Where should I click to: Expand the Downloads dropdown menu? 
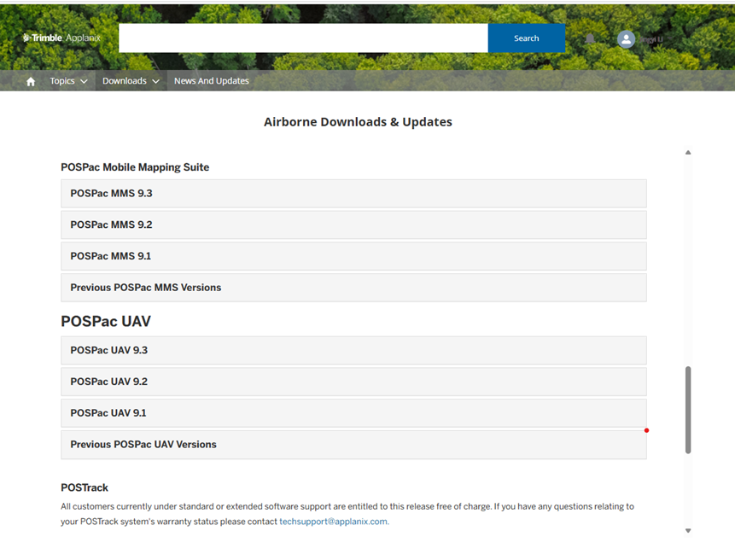click(131, 81)
